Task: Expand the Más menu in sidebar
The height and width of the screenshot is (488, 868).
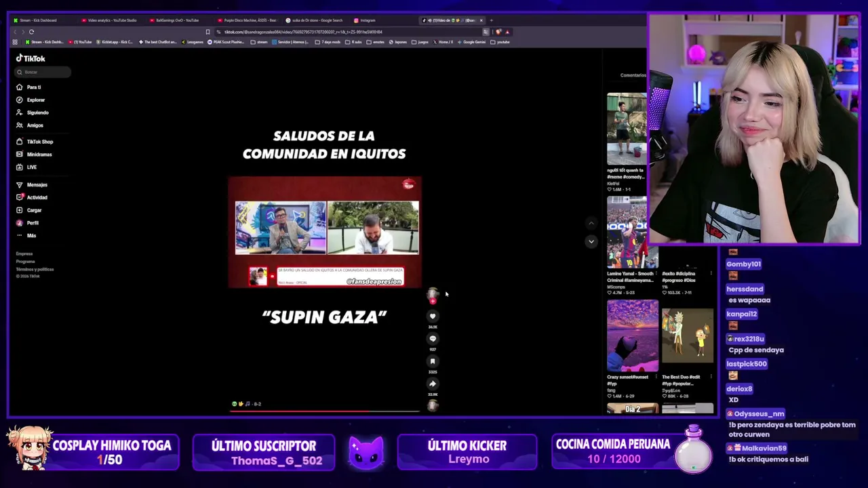Action: (26, 236)
